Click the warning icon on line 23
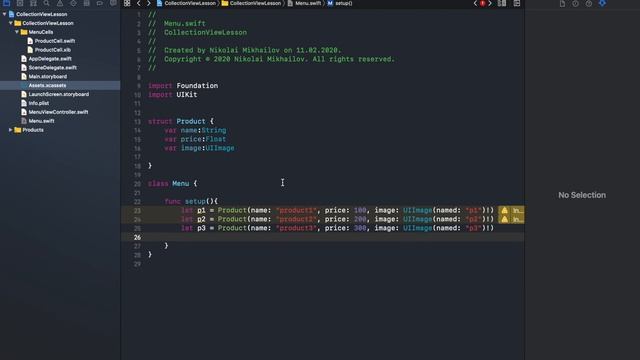The image size is (640, 360). point(504,211)
